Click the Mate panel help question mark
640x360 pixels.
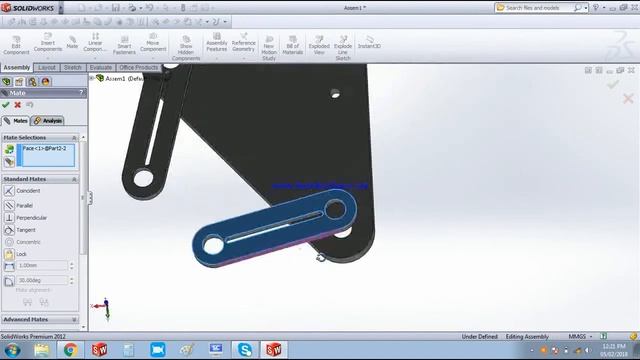pyautogui.click(x=81, y=93)
